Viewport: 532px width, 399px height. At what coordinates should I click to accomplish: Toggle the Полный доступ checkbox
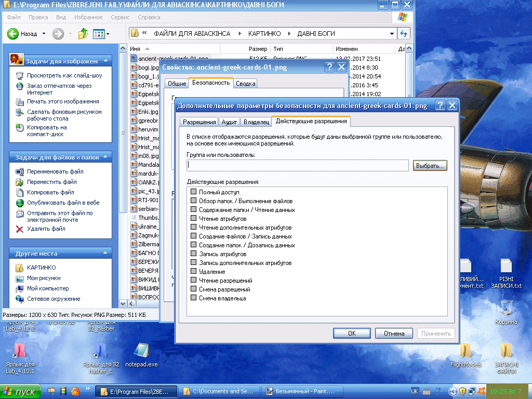pyautogui.click(x=193, y=192)
